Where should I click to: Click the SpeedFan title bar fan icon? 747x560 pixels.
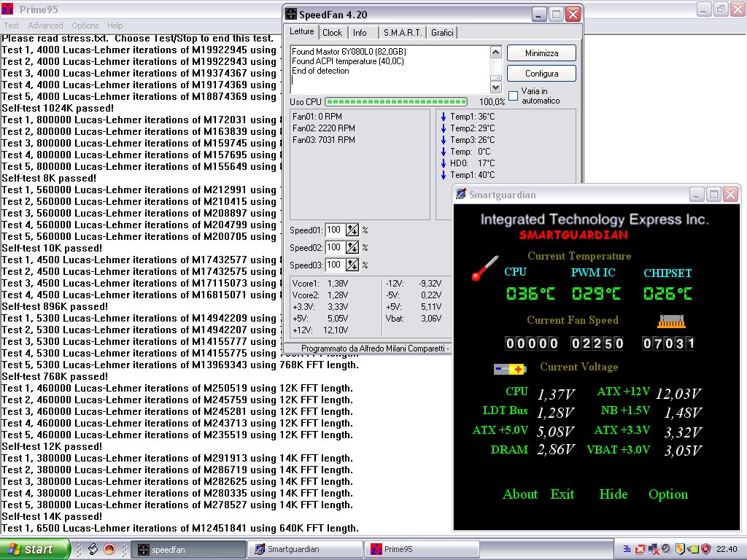click(290, 15)
